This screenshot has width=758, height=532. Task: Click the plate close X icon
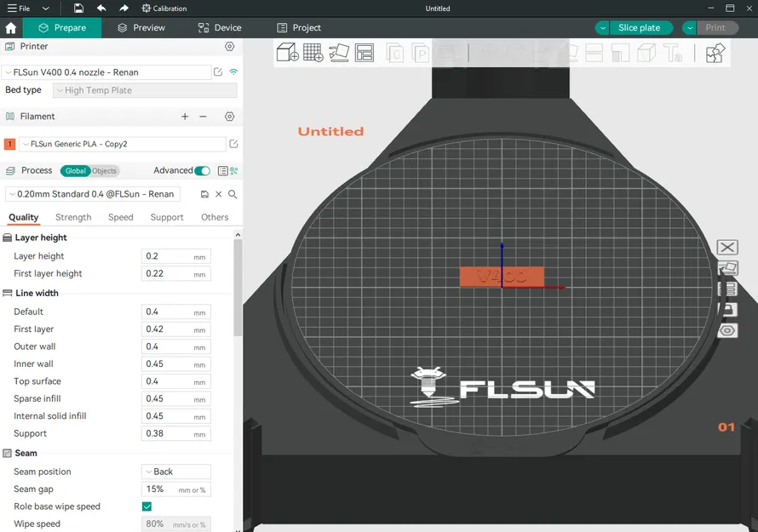coord(727,248)
